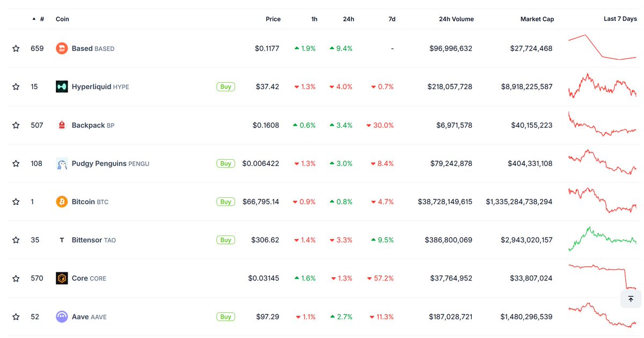
Task: Click Pudgy Penguins price $0.006422
Action: 261,163
